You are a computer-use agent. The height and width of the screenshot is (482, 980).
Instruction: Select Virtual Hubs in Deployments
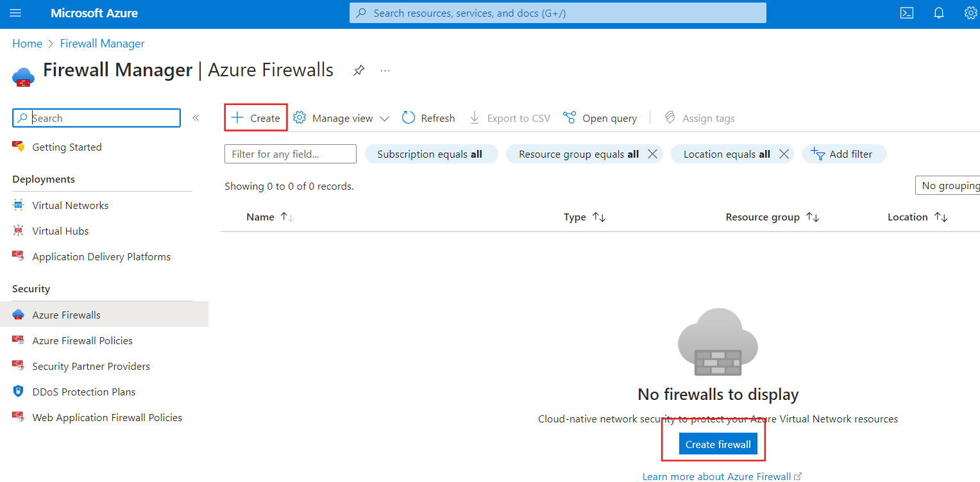[x=60, y=231]
